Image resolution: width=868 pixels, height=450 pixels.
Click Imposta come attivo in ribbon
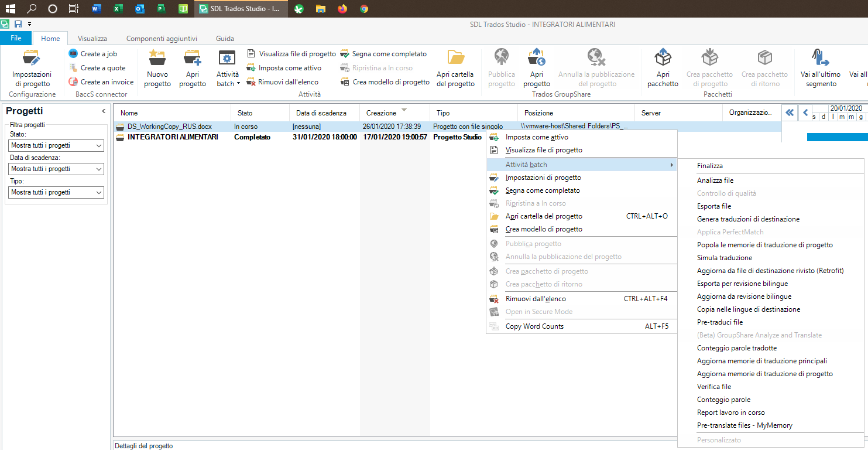coord(284,68)
